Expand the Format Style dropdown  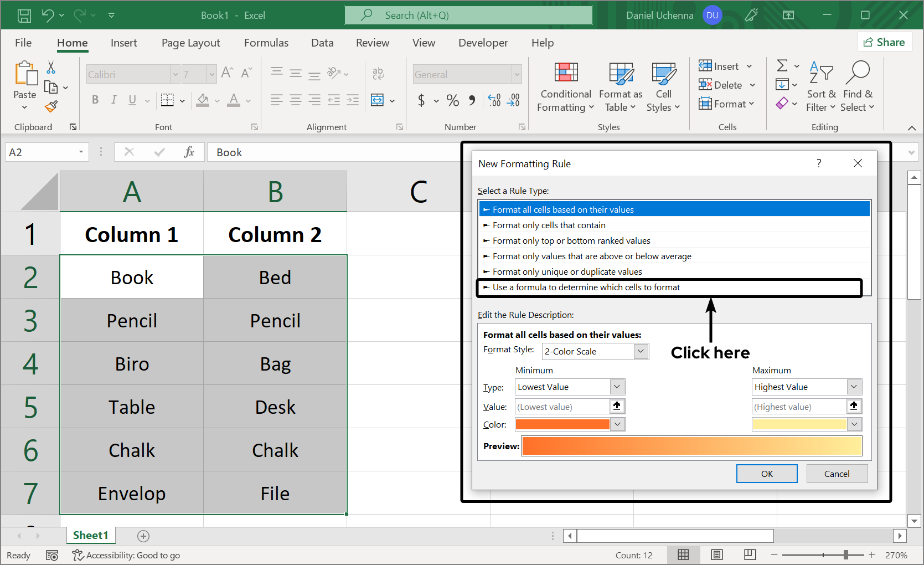pos(641,351)
